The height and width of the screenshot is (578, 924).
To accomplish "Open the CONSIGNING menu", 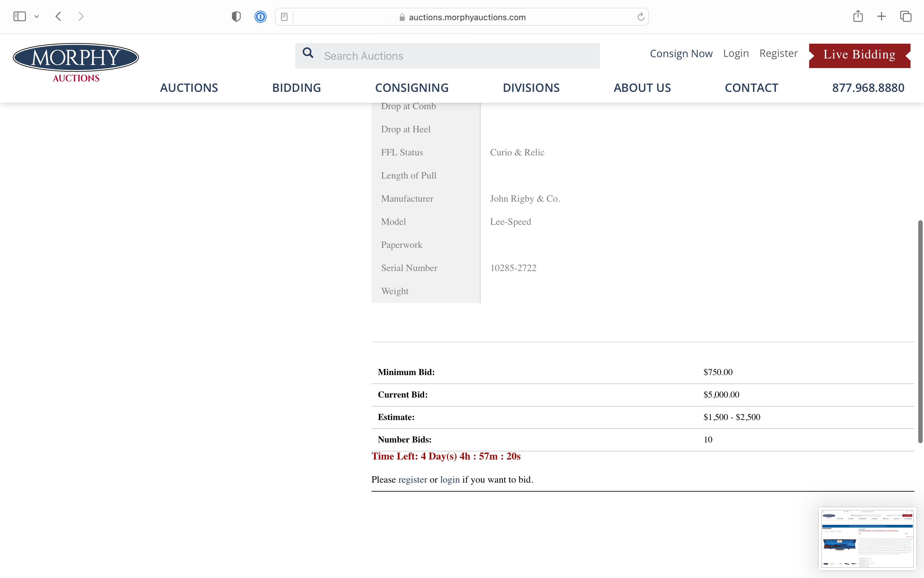I will [412, 88].
